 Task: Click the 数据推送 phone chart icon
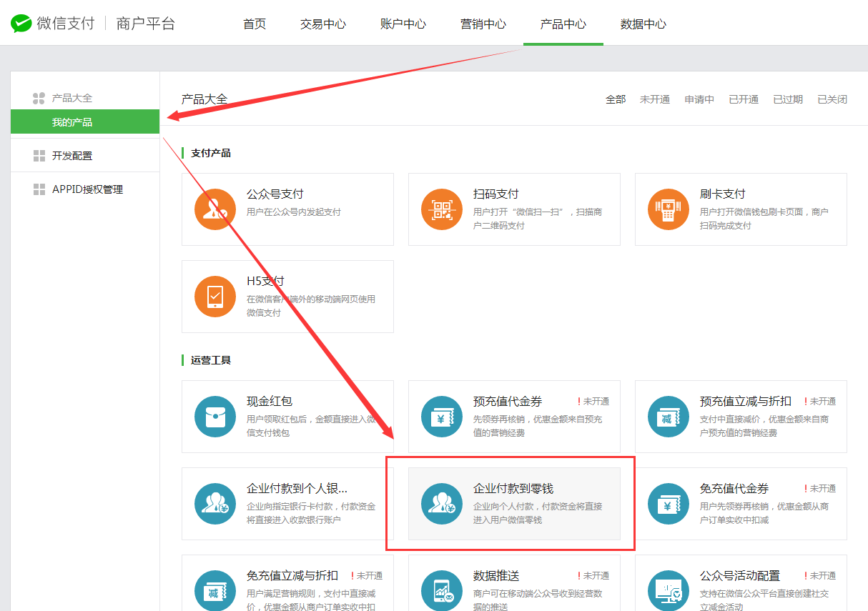click(x=442, y=591)
